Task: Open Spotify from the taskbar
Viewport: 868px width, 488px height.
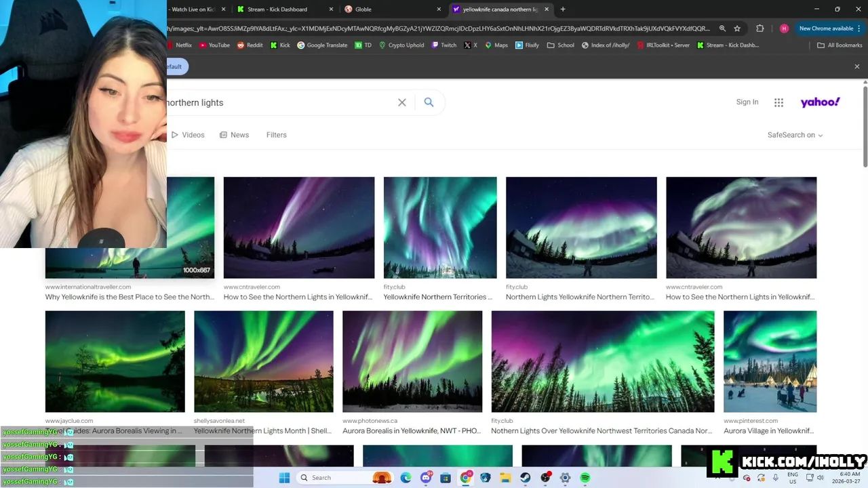Action: 585,478
